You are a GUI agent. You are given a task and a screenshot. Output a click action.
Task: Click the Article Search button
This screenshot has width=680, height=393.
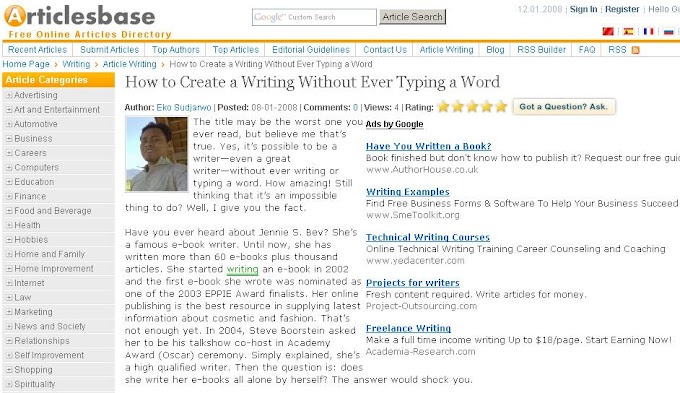(412, 17)
